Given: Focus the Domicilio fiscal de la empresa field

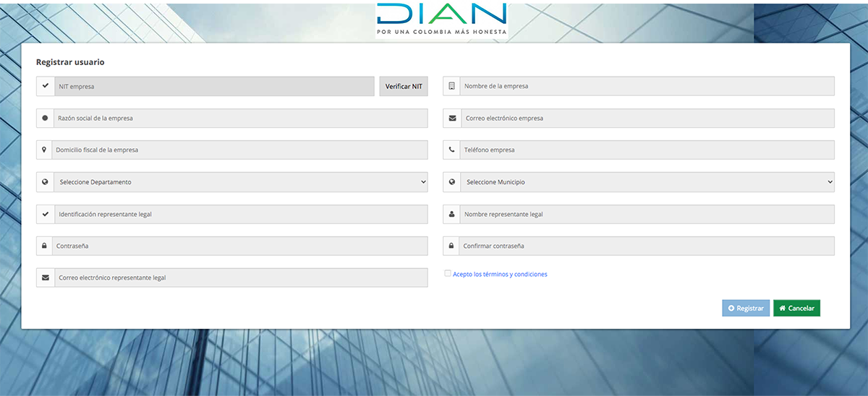Looking at the screenshot, I should 240,150.
